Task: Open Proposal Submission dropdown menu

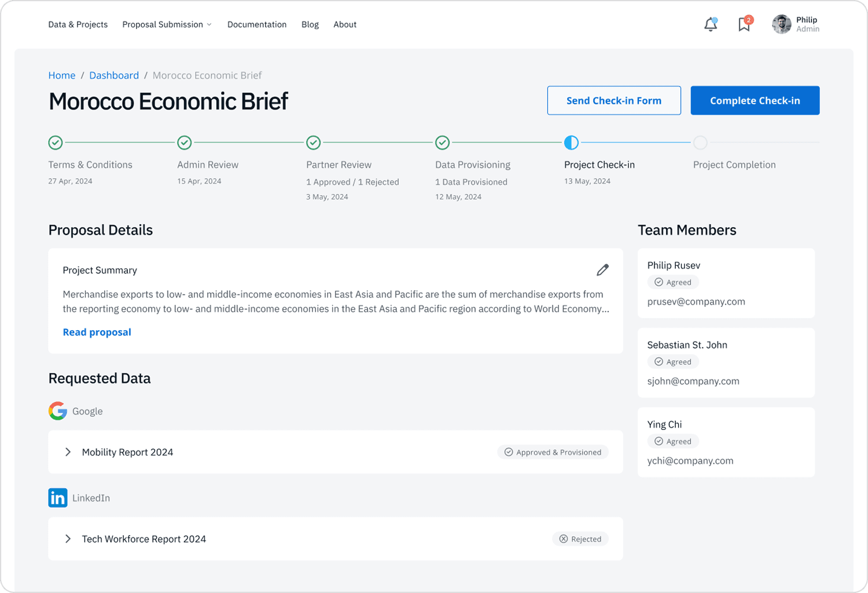Action: pyautogui.click(x=167, y=24)
